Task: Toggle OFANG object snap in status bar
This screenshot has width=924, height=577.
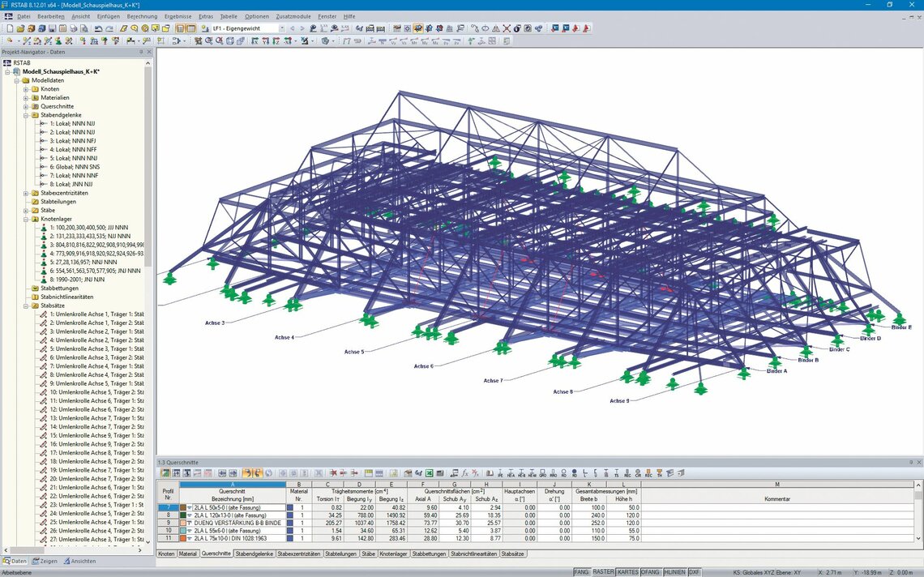Action: tap(650, 572)
